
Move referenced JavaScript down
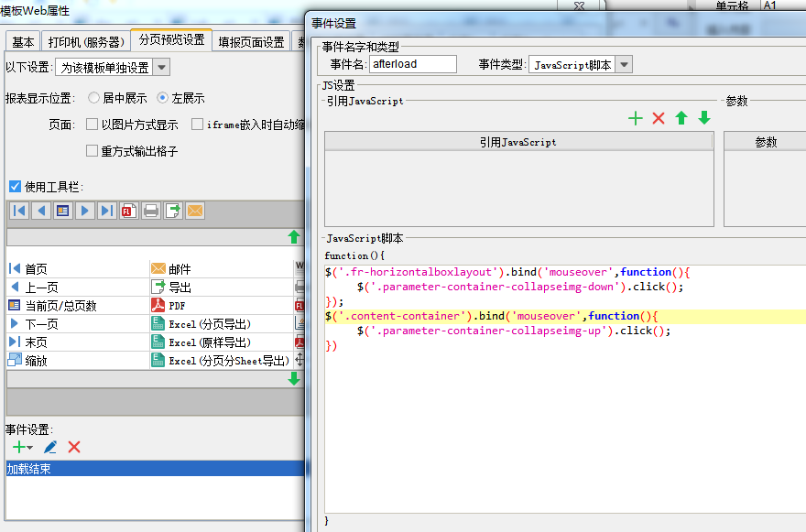pos(704,118)
